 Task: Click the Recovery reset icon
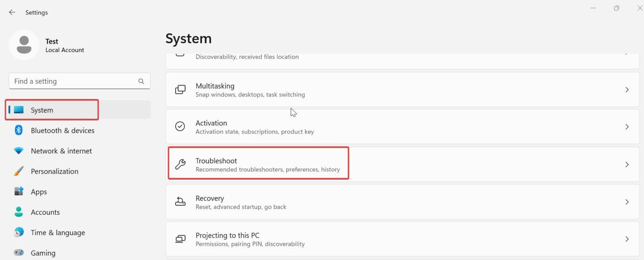point(180,202)
